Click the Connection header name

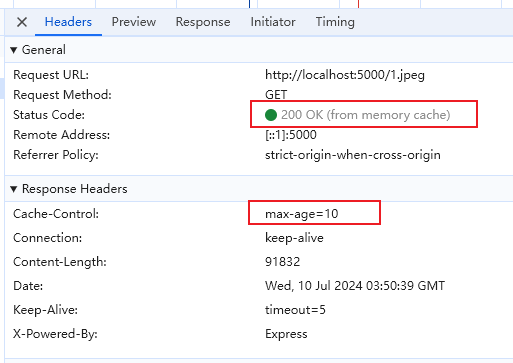pyautogui.click(x=48, y=238)
